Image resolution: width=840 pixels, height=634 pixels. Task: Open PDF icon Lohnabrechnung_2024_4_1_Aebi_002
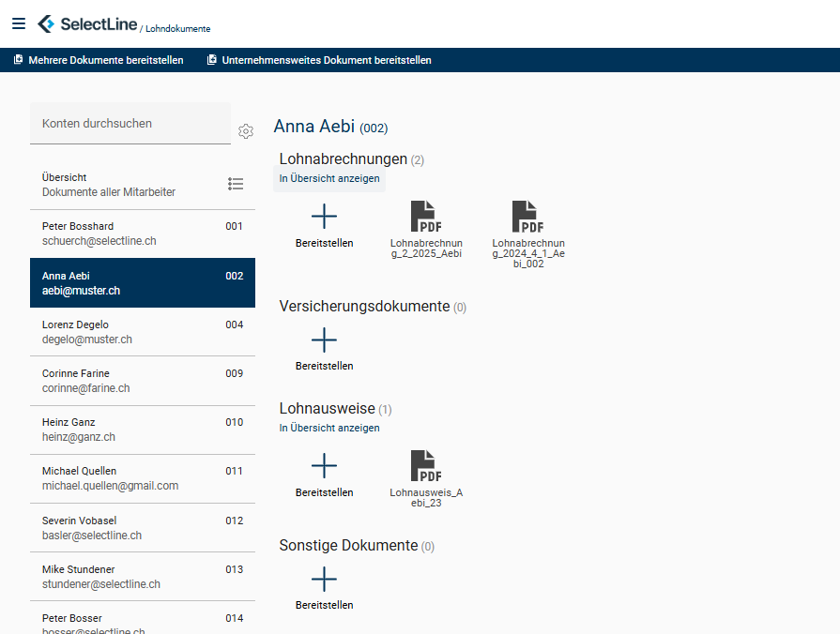click(528, 217)
